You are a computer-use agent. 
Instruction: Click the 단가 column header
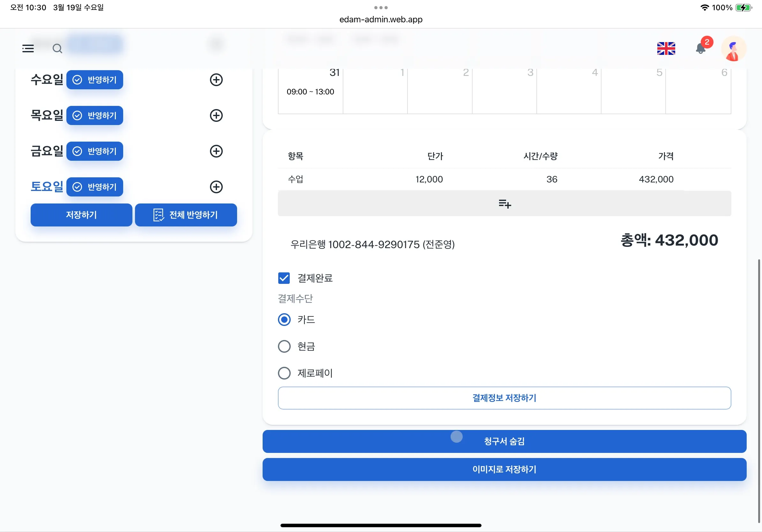tap(435, 156)
